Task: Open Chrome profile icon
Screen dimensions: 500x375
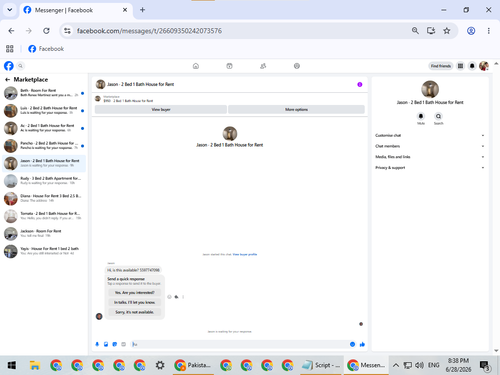Action: coord(471,31)
